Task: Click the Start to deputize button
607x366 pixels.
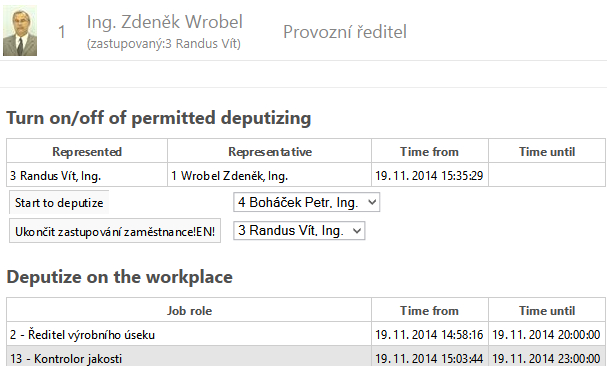Action: coord(59,203)
